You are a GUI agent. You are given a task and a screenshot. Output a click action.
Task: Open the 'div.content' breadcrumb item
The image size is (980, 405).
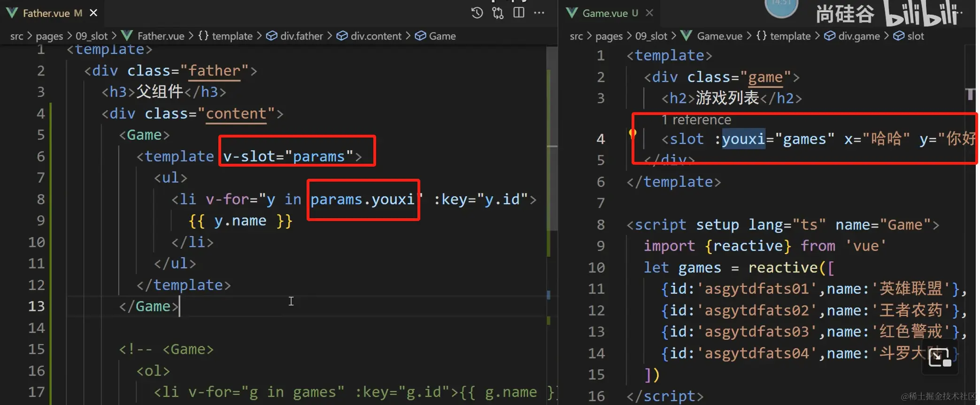tap(369, 36)
